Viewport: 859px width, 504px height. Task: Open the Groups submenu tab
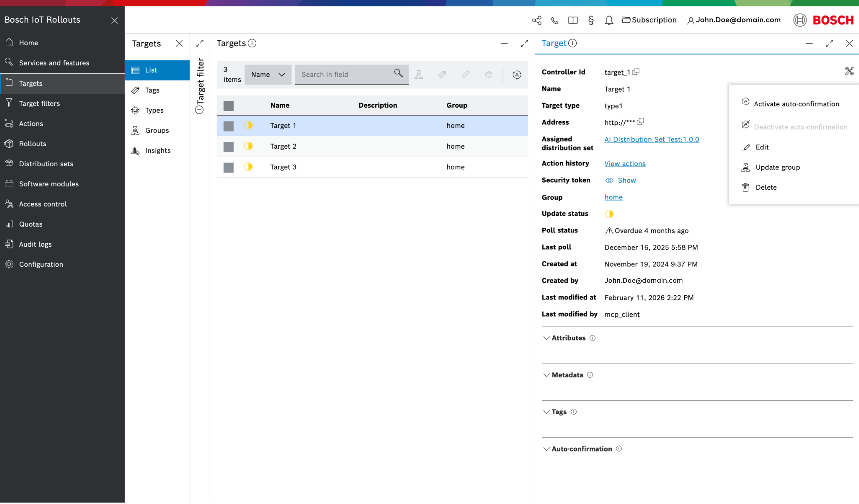pos(157,130)
